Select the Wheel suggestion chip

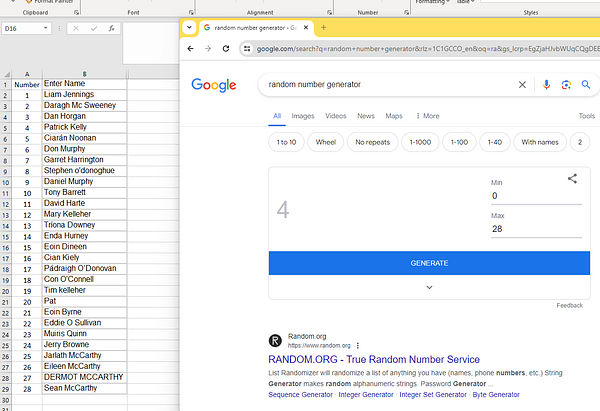326,142
